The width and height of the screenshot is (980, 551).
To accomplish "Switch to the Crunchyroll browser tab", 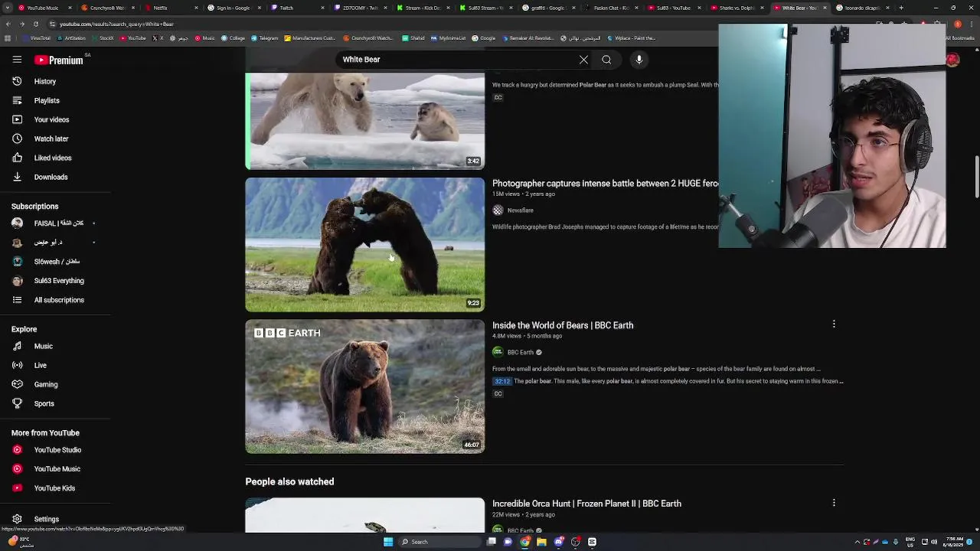I will point(107,8).
